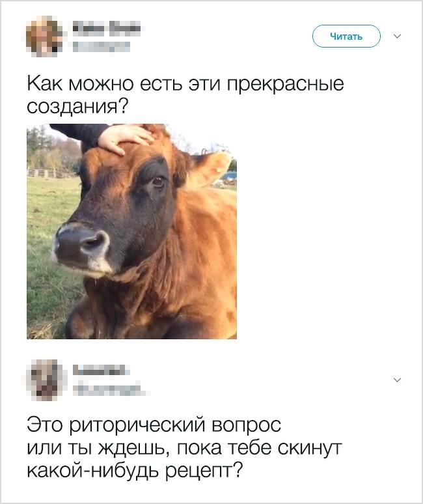
Task: Open the chevron menu beside Читать
Action: (x=398, y=36)
